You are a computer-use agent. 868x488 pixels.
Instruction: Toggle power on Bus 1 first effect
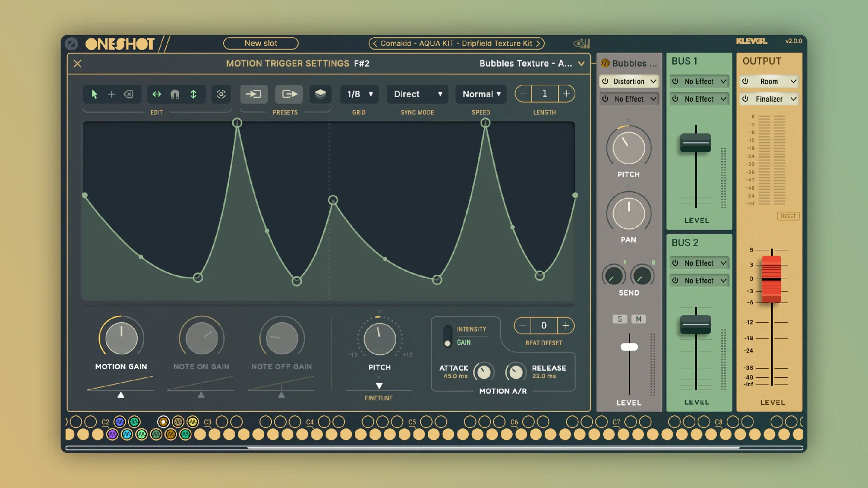(675, 81)
